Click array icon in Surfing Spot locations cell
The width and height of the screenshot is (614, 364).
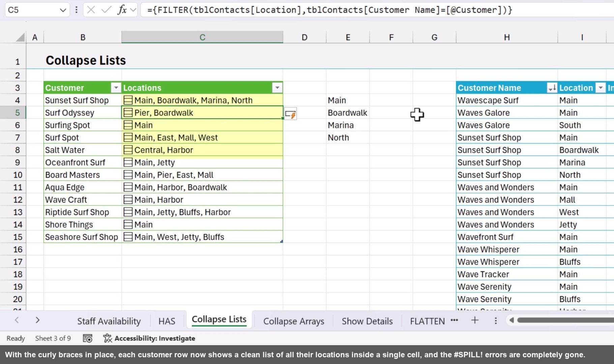(128, 125)
